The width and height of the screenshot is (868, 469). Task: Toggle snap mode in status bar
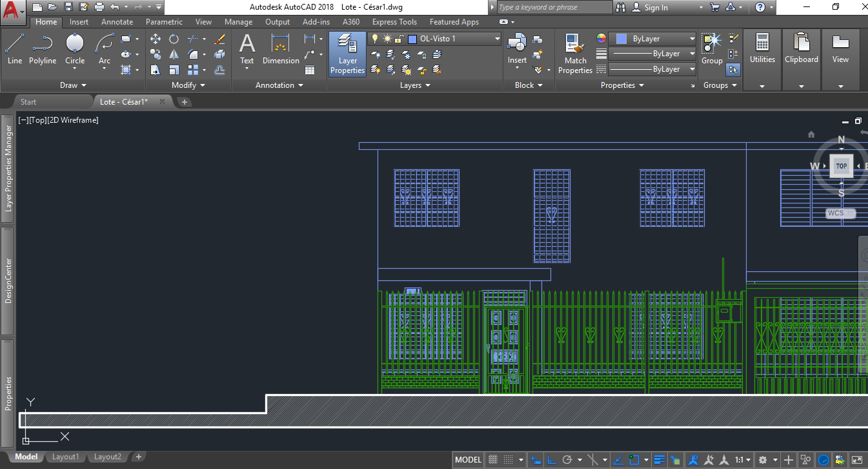click(509, 460)
